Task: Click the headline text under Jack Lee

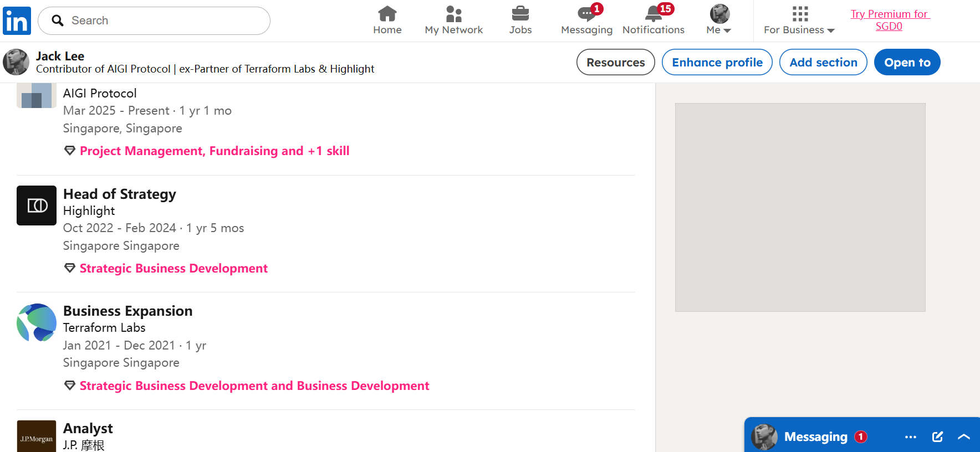Action: pos(205,69)
